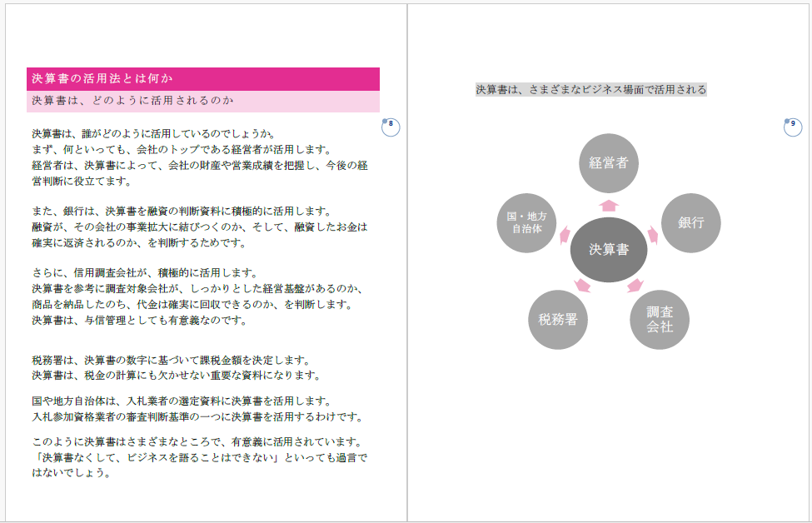Click the pink arrow pointing to 調査会社

635,286
